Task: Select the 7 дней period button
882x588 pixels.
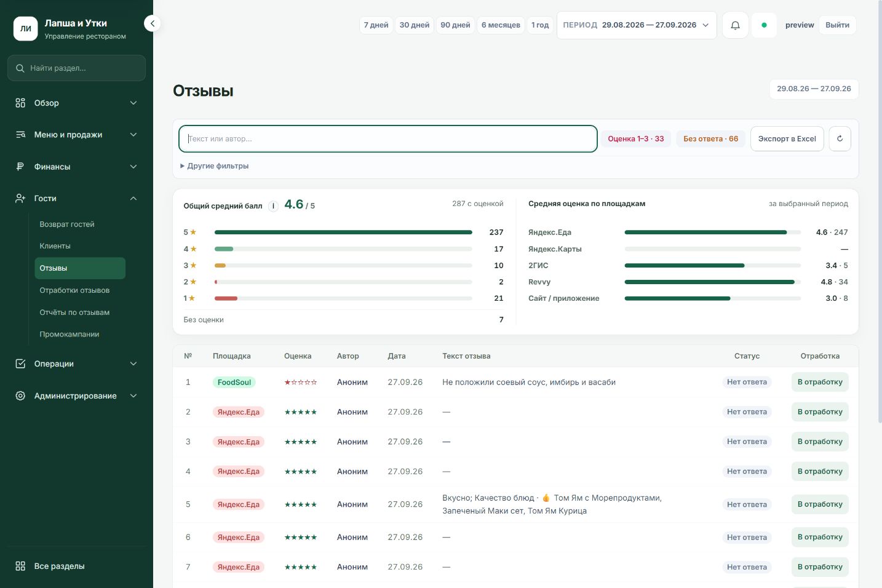Action: coord(376,25)
